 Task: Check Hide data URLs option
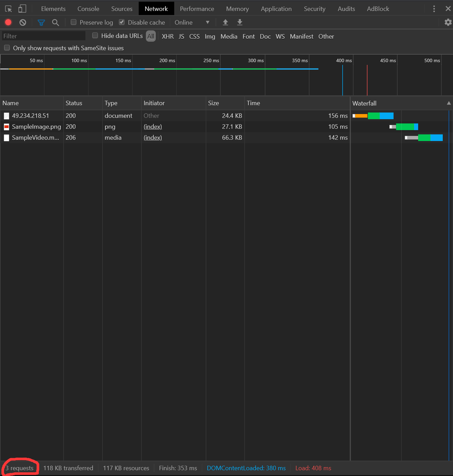tap(95, 36)
